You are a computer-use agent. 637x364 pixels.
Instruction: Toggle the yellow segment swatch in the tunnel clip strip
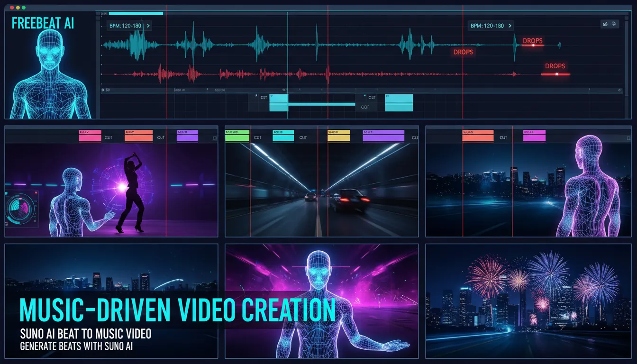click(x=338, y=136)
